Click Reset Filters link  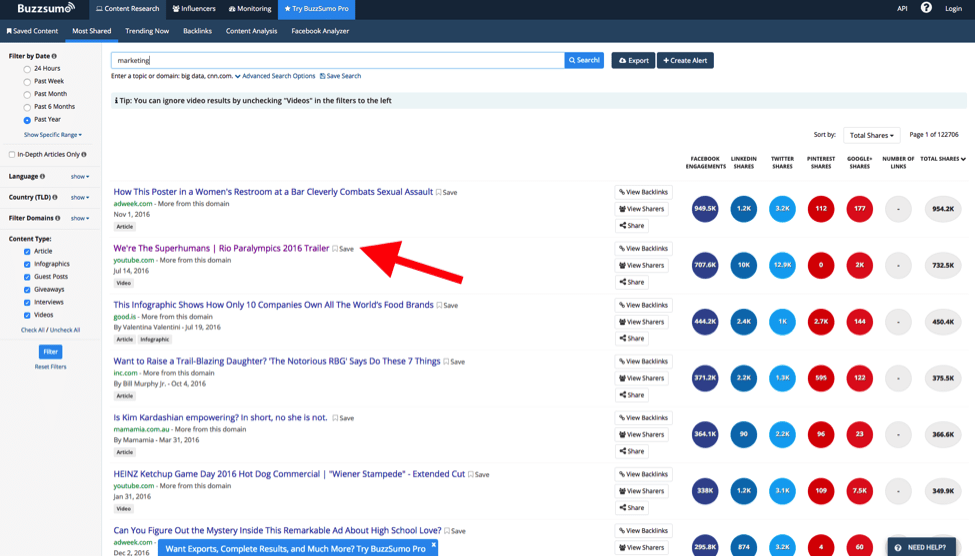(x=50, y=367)
